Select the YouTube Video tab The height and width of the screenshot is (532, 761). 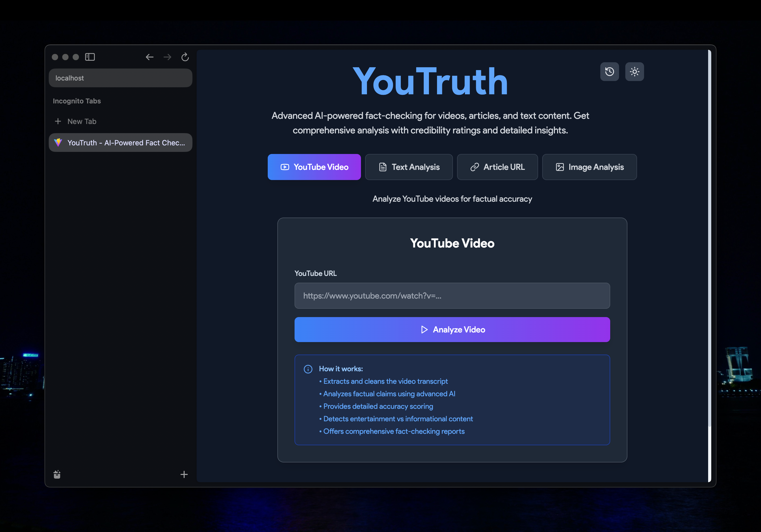[314, 167]
